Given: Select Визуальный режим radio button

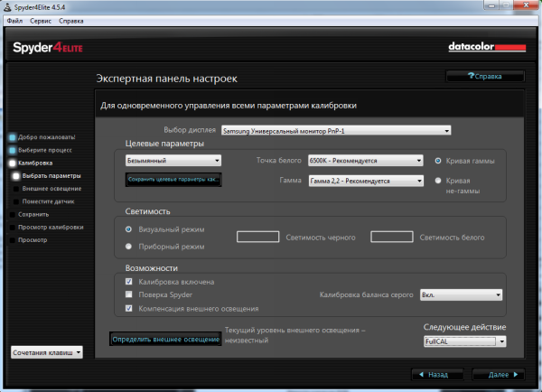Looking at the screenshot, I should (x=128, y=229).
